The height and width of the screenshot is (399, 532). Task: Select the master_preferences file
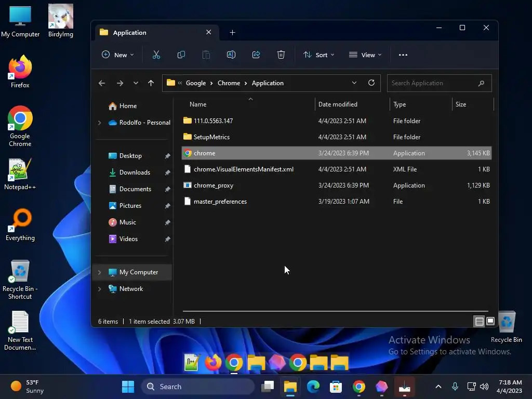(337, 201)
